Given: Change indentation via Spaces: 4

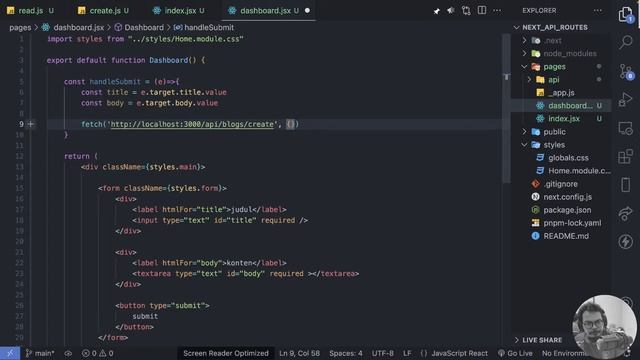Looking at the screenshot, I should click(346, 353).
